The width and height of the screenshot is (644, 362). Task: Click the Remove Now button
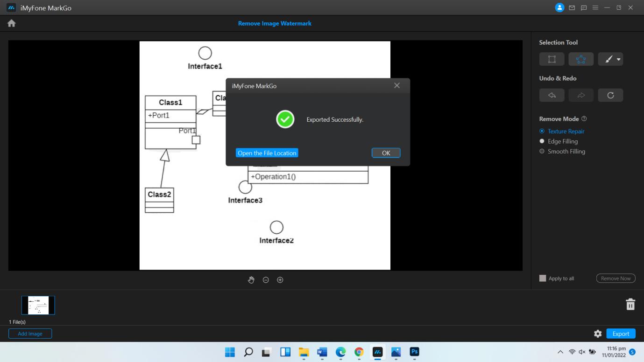point(616,278)
